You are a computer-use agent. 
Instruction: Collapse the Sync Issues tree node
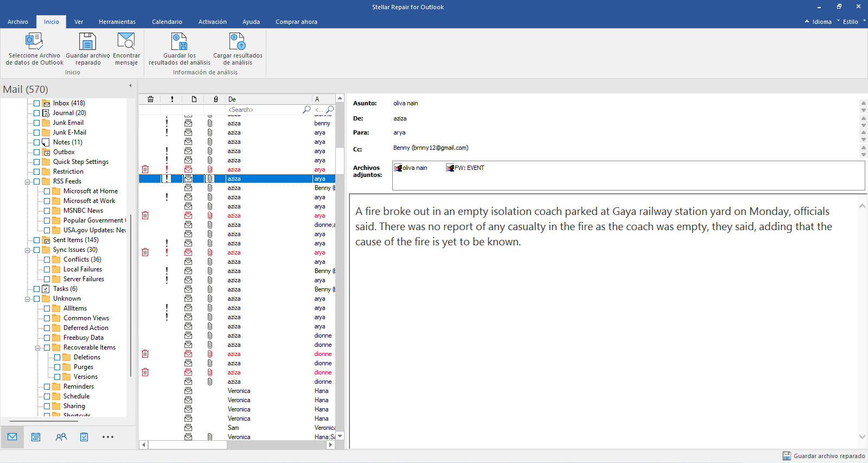click(27, 250)
